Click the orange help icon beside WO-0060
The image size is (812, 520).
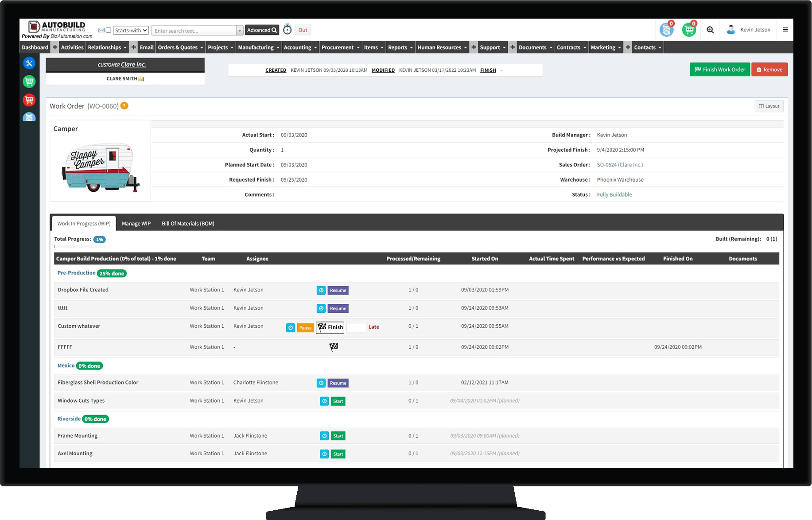pos(124,106)
